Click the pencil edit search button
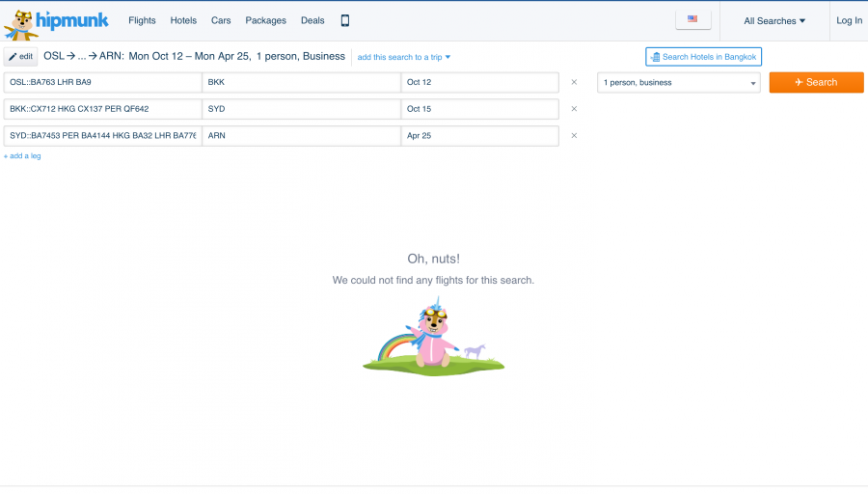868x494 pixels. tap(20, 57)
